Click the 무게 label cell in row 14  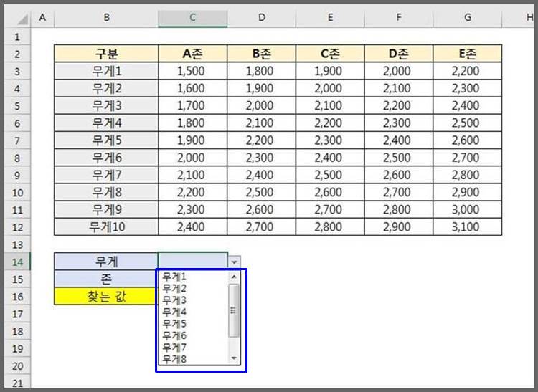pos(106,262)
